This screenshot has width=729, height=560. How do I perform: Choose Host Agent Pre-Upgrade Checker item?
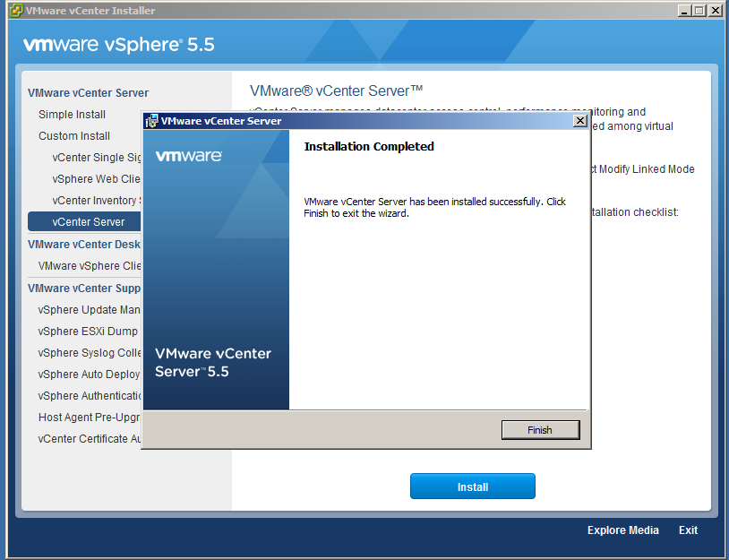(x=90, y=418)
